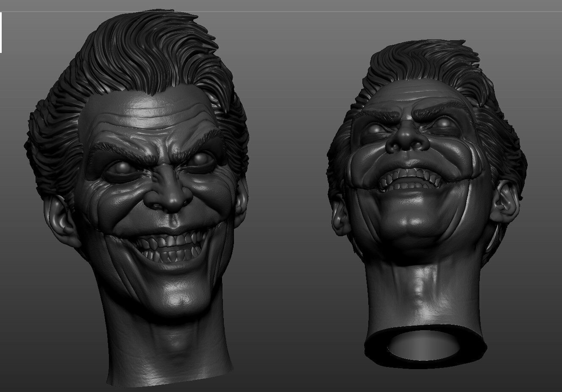This screenshot has width=562, height=392.
Task: Select the front-facing sculpted head on the left
Action: (x=136, y=199)
